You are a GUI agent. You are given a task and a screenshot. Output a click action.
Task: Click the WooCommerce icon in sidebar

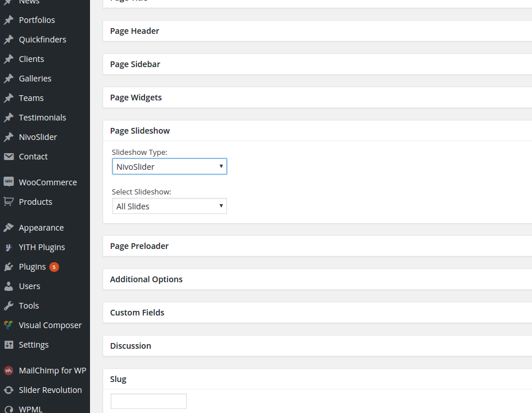(9, 182)
